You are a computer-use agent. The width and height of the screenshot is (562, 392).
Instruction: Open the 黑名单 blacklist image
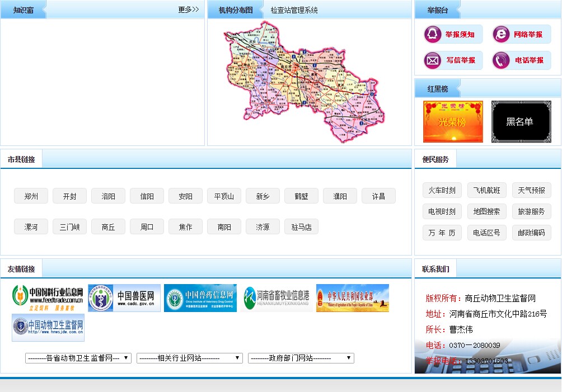(x=521, y=122)
